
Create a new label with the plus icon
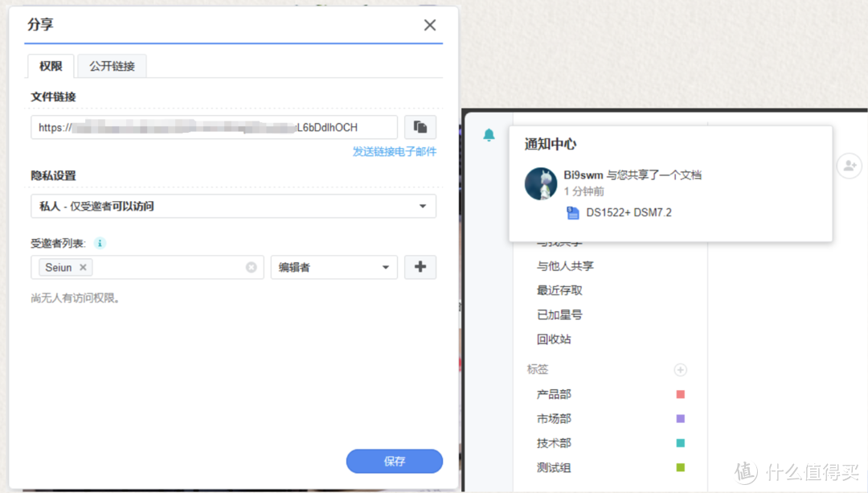pyautogui.click(x=680, y=369)
